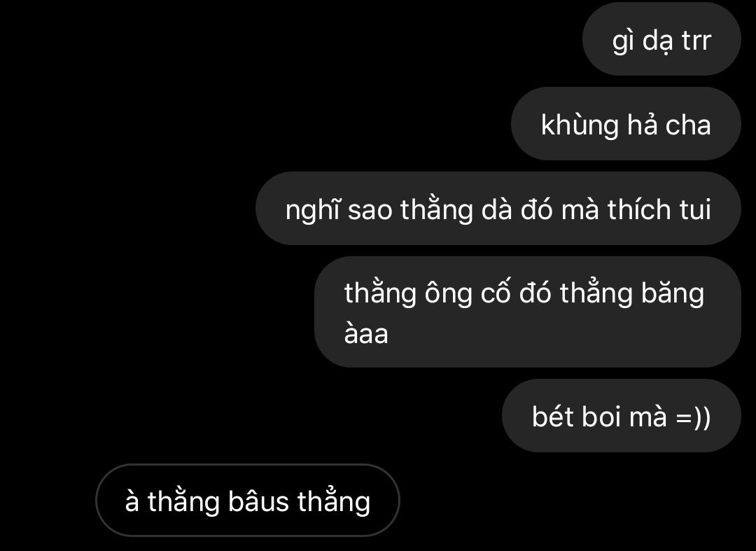This screenshot has height=551, width=756.
Task: Tap the 'thằng ông cố đó thẳng băng' bubble
Action: click(x=528, y=312)
